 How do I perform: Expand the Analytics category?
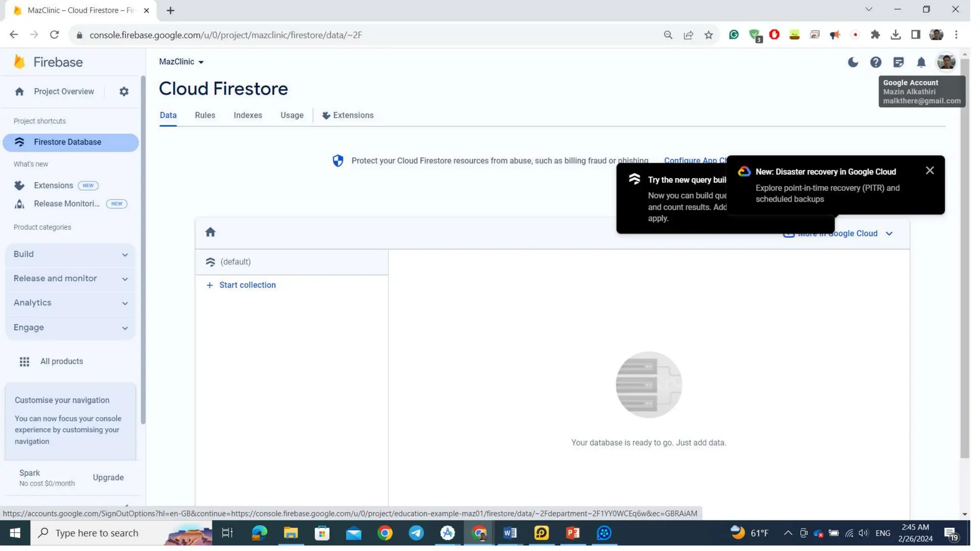(x=70, y=303)
